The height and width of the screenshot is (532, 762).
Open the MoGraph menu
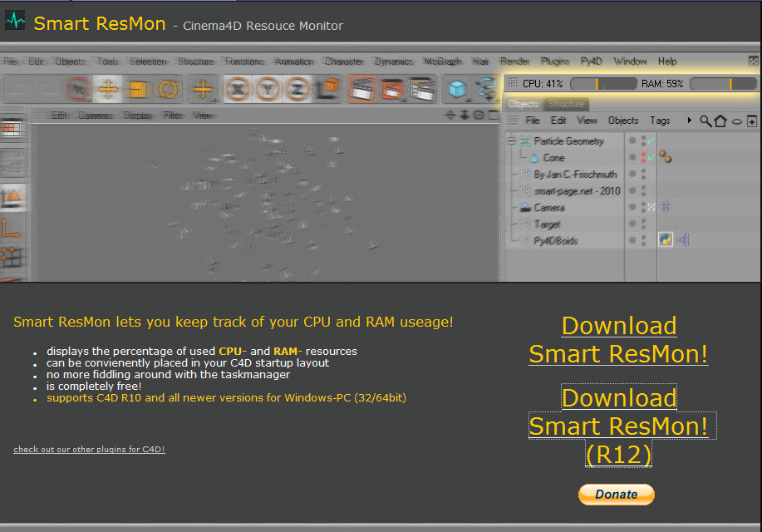443,62
